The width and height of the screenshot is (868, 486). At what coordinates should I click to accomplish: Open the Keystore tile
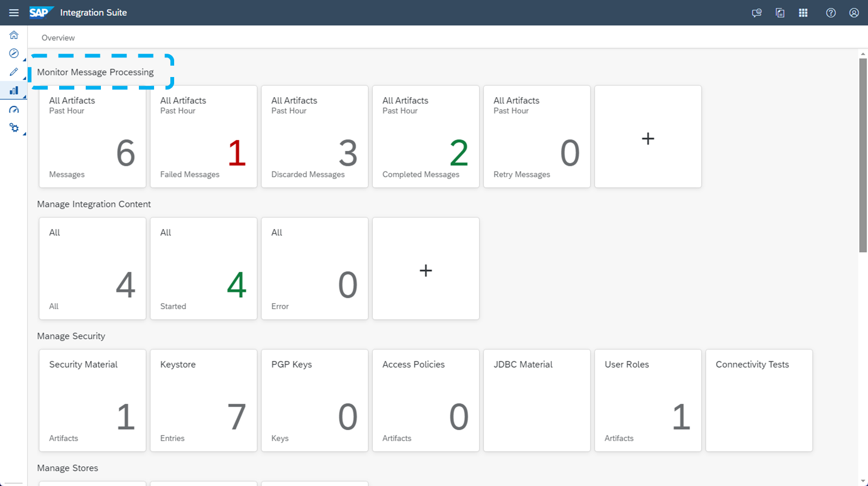(x=203, y=400)
